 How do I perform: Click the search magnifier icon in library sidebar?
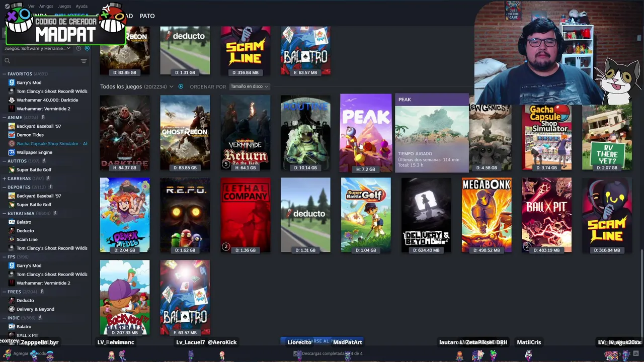[x=7, y=61]
